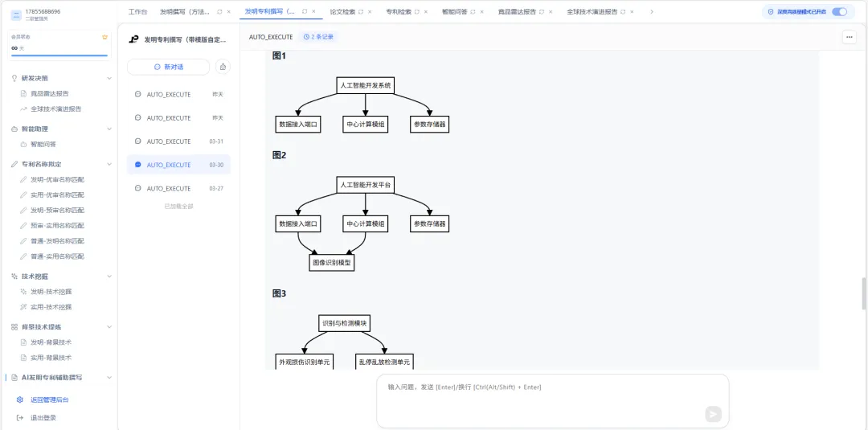
Task: Click the membership crown icon
Action: pyautogui.click(x=104, y=37)
